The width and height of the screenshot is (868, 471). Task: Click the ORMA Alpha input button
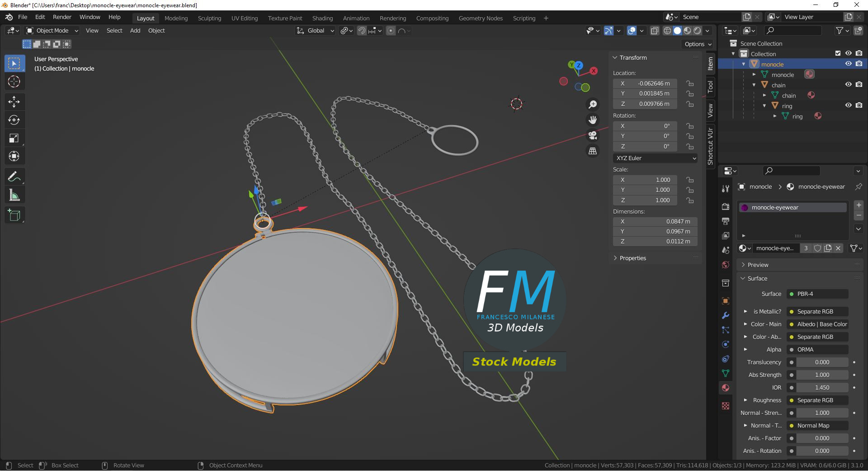[x=818, y=350]
